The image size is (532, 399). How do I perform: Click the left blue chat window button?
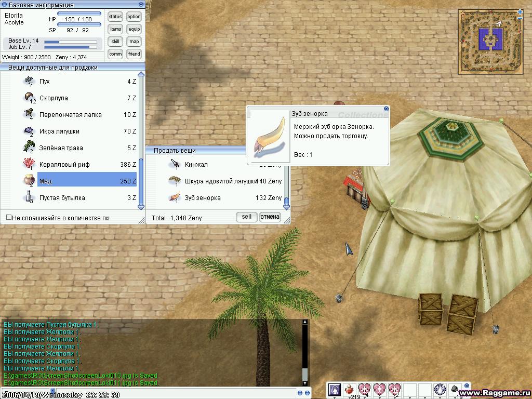click(300, 393)
